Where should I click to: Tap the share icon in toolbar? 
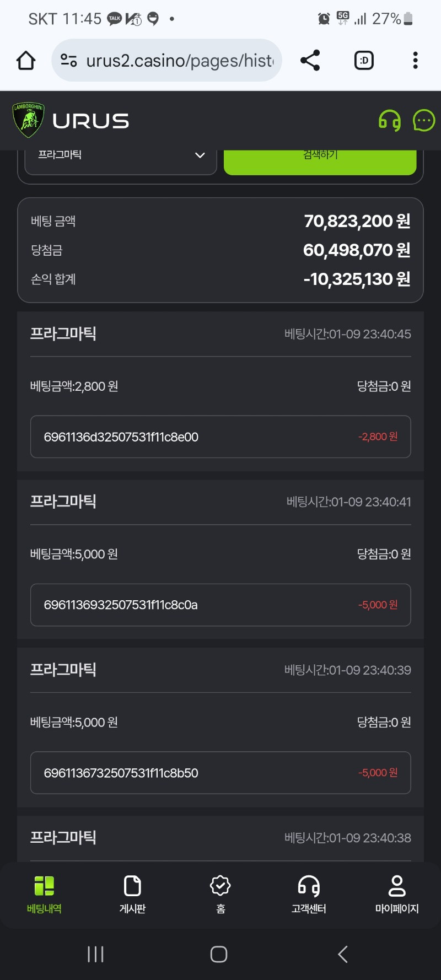[x=310, y=60]
